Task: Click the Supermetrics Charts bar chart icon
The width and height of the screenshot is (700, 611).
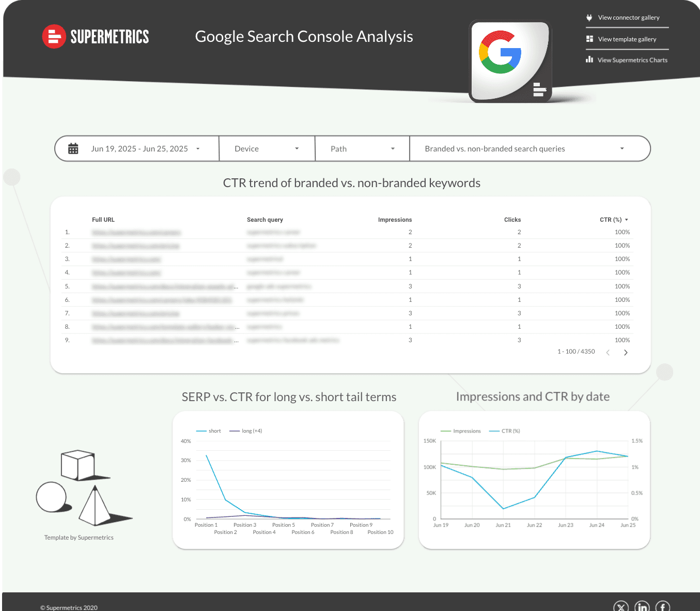Action: [589, 60]
